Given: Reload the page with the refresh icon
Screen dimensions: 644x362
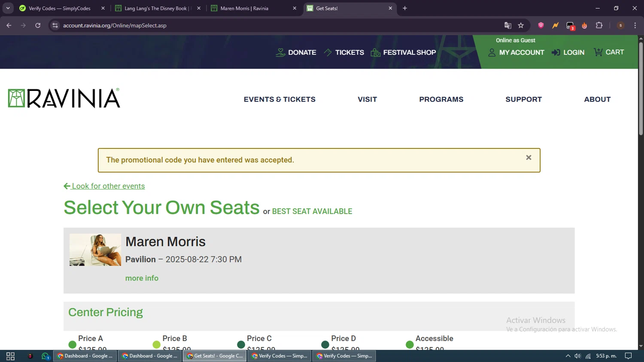Looking at the screenshot, I should point(38,25).
